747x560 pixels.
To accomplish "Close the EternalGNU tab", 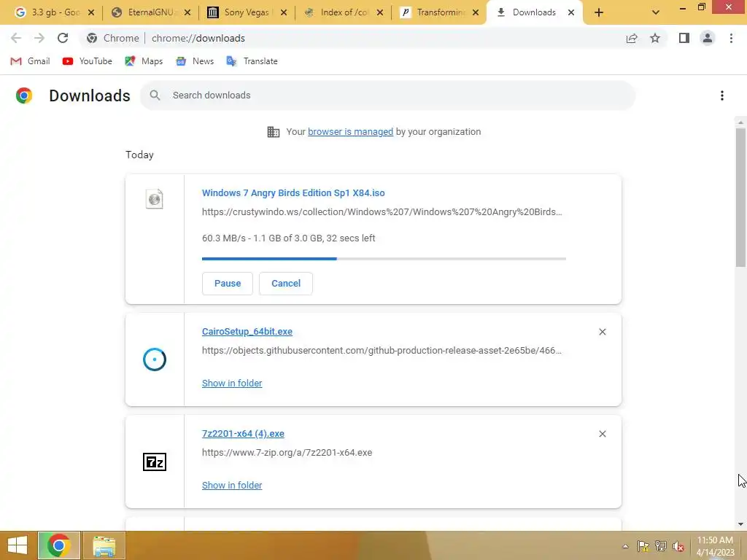I will (x=187, y=13).
